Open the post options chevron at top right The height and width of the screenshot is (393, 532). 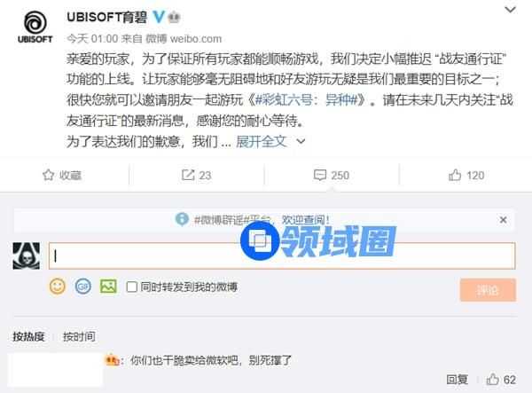[511, 10]
